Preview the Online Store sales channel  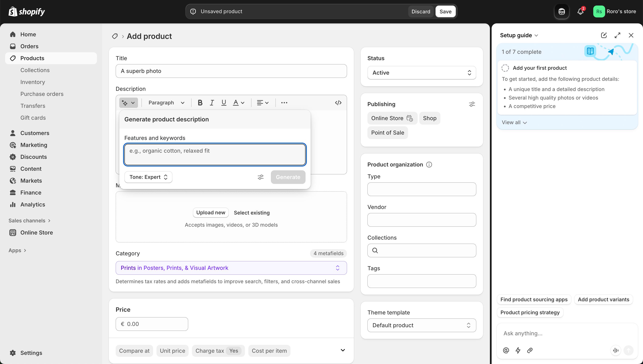click(x=410, y=118)
